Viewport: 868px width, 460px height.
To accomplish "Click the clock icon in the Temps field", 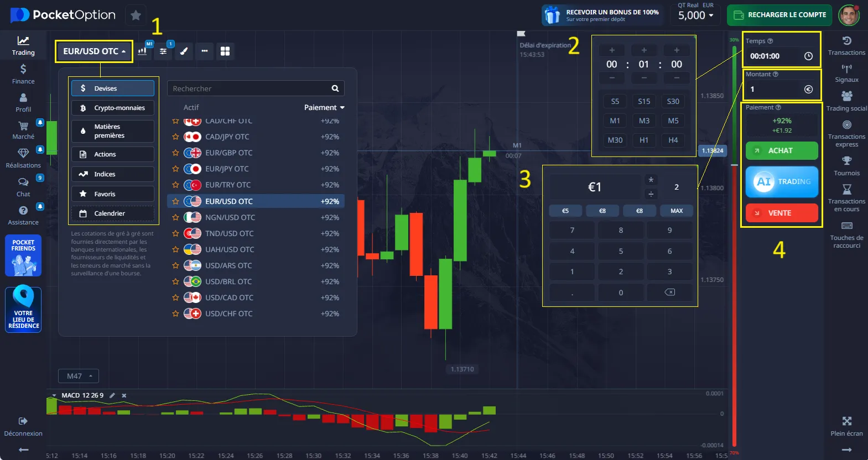I will point(808,56).
